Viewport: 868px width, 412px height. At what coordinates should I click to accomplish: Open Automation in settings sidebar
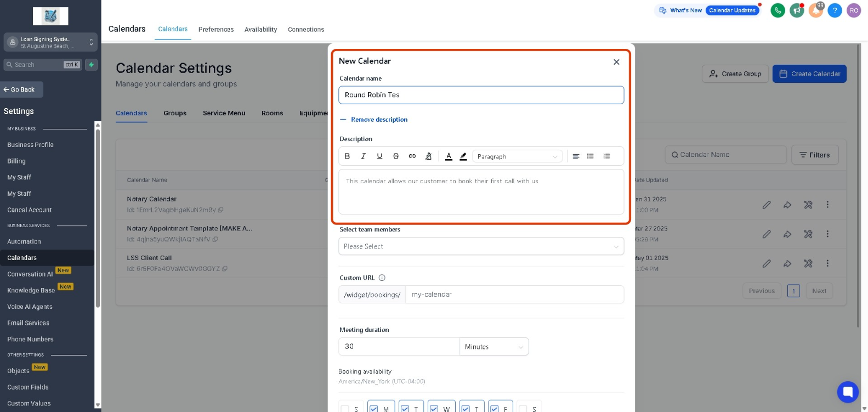point(24,241)
